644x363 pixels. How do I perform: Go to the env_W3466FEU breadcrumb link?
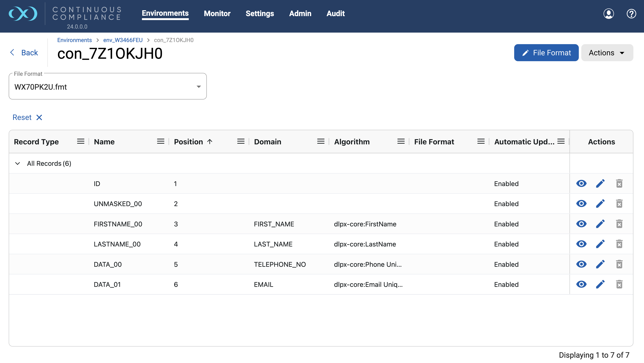coord(123,40)
